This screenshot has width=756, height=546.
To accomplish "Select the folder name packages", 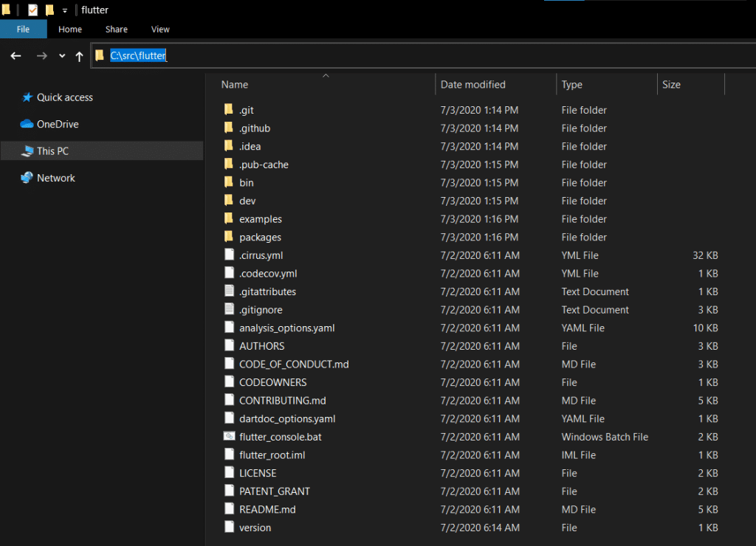I will (x=261, y=238).
